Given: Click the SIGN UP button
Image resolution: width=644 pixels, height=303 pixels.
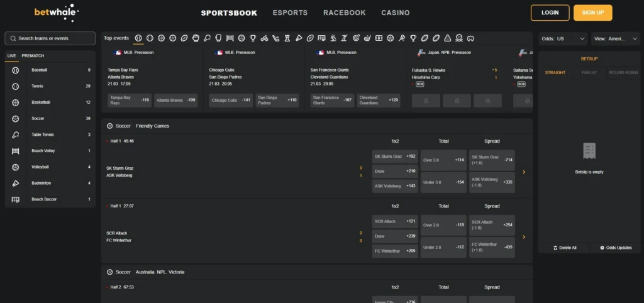Looking at the screenshot, I should coord(592,13).
